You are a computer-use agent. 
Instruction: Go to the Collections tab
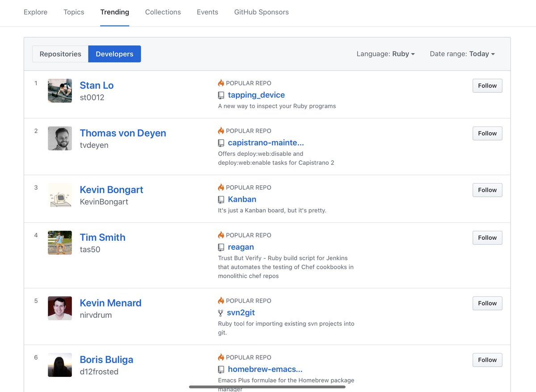click(163, 12)
